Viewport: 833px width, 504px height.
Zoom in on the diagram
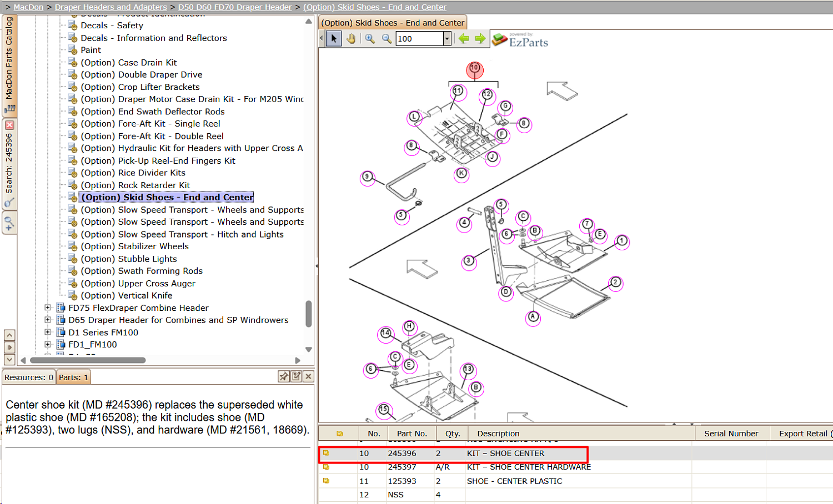point(370,38)
